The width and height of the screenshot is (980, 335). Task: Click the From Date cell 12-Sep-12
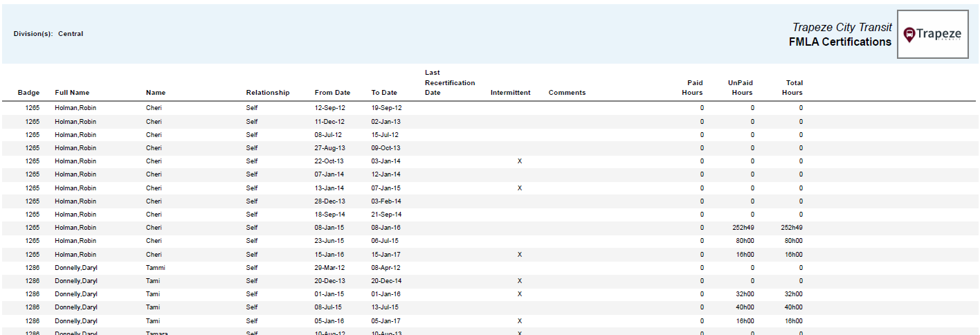pos(329,108)
